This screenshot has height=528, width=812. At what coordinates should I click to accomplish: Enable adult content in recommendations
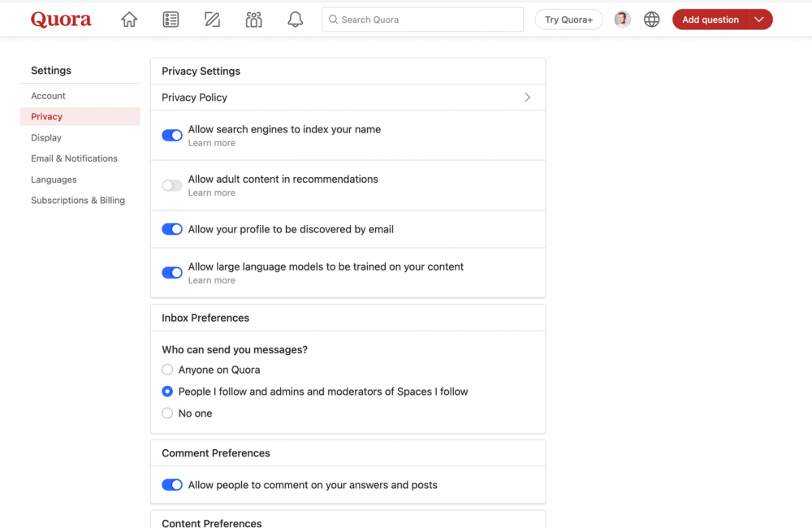(x=172, y=185)
